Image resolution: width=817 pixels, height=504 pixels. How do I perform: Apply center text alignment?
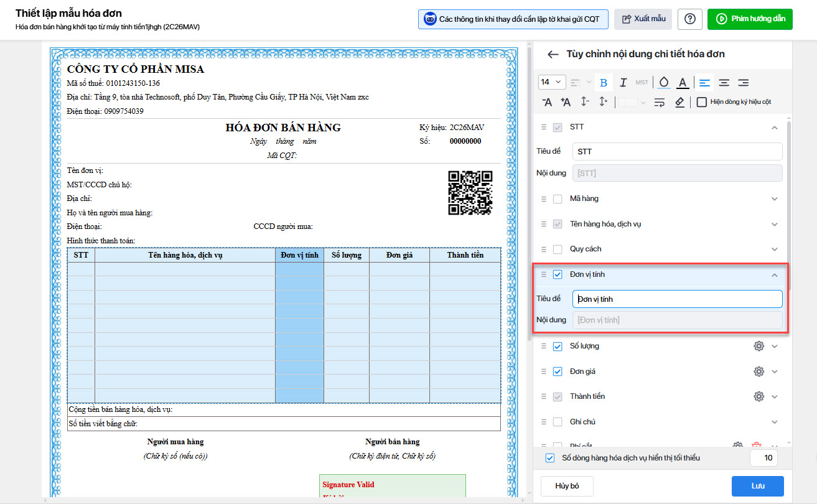click(724, 82)
